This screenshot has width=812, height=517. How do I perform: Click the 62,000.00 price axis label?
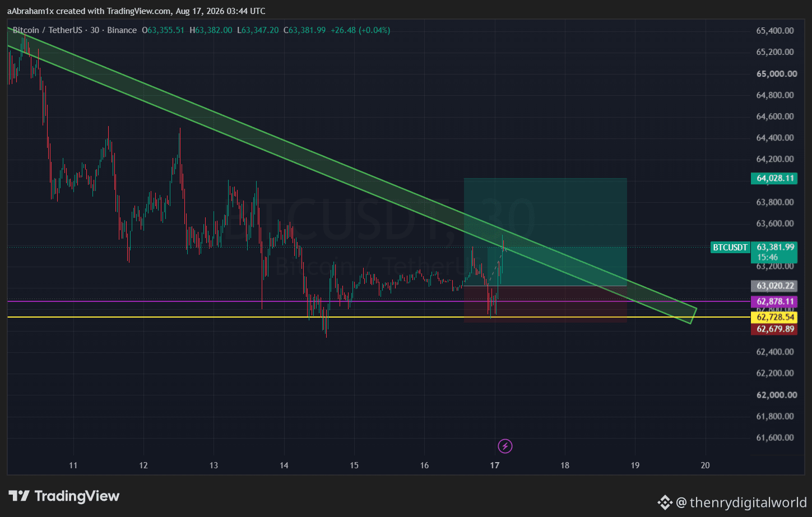click(x=777, y=395)
